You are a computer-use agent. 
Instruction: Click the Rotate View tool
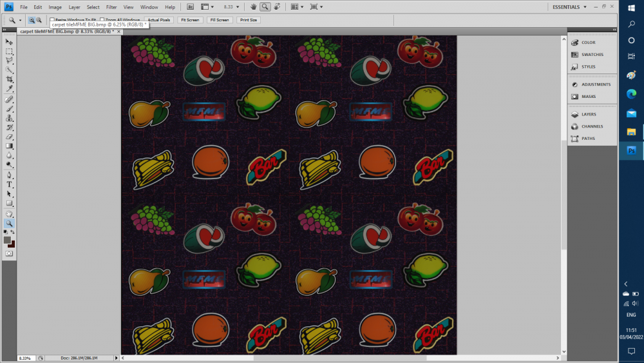[277, 6]
